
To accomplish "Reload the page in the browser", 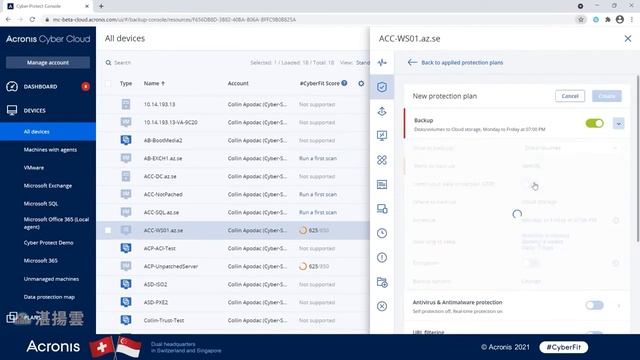I will [x=32, y=19].
